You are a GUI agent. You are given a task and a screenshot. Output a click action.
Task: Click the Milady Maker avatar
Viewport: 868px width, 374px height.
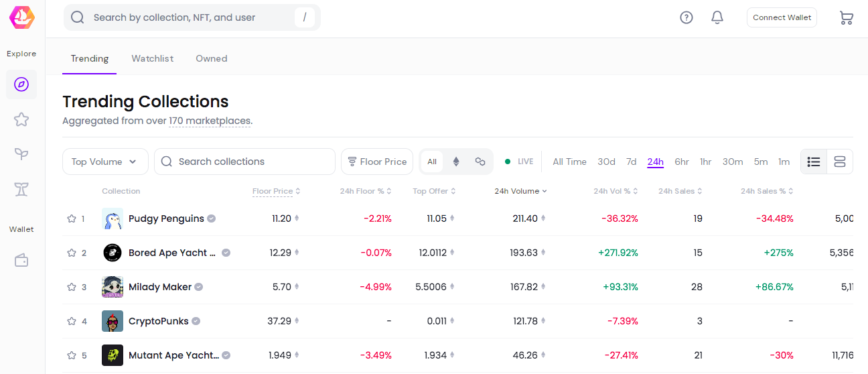[113, 287]
